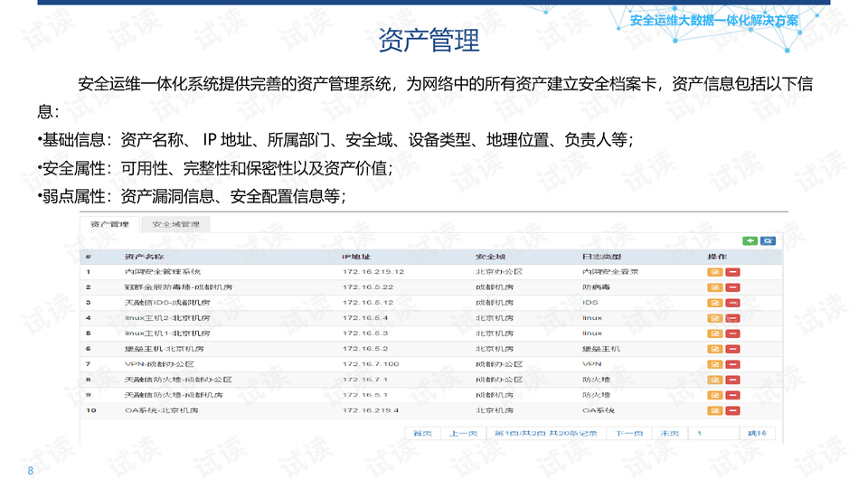868x488 pixels.
Task: Edit the 天融信防火墙-成都机房 row
Action: [x=714, y=396]
